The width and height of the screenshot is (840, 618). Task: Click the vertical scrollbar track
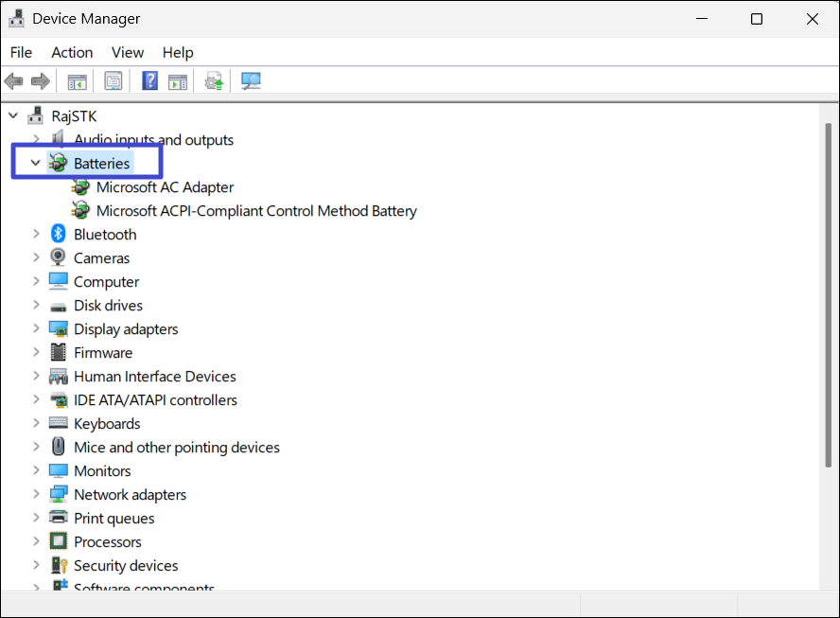click(829, 379)
